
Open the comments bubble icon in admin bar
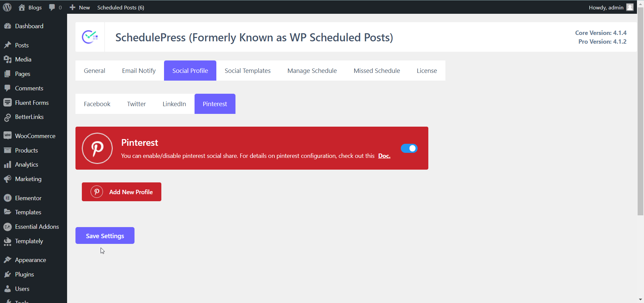(52, 7)
